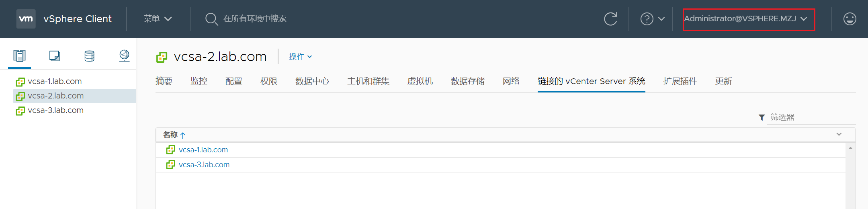This screenshot has height=209, width=868.
Task: Switch to the VMs and Templates view
Action: 55,56
